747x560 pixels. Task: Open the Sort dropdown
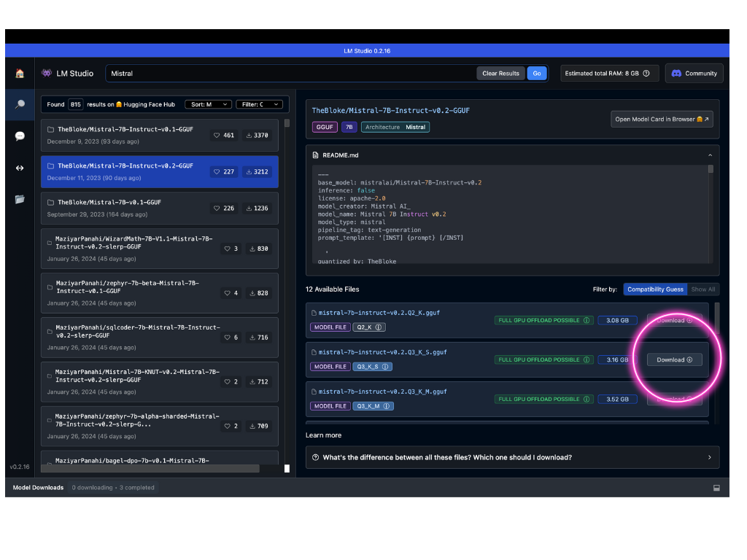208,104
